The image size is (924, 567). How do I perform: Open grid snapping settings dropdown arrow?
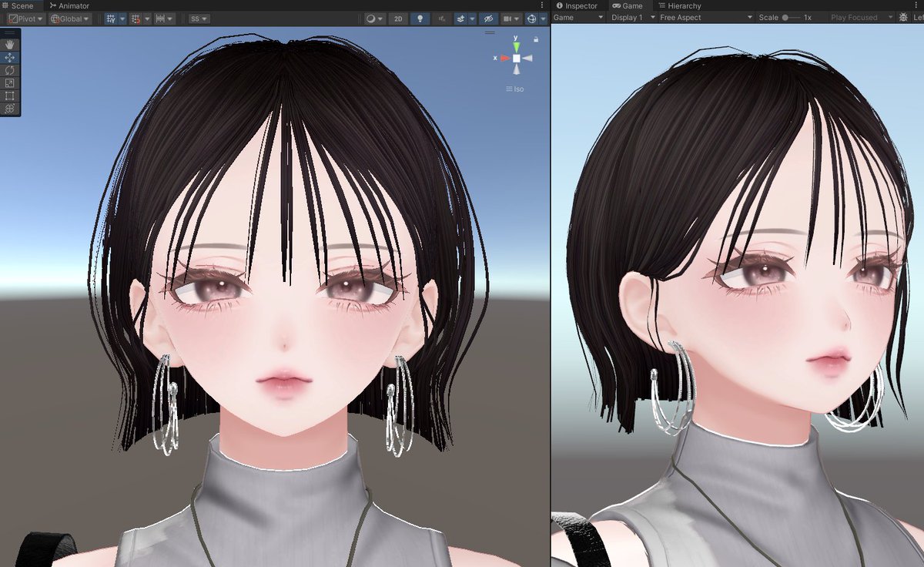click(x=147, y=18)
